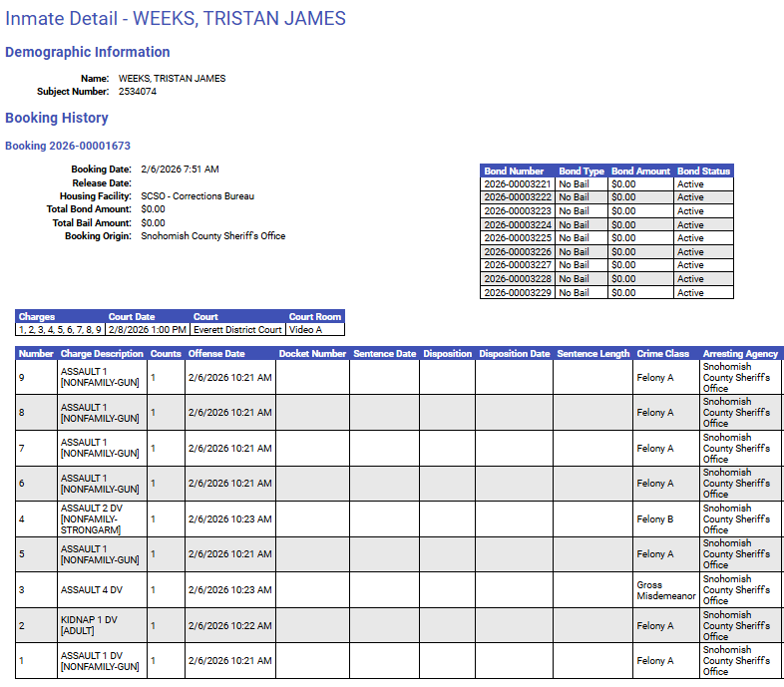
Task: Select bond number 2026-00003229
Action: [x=517, y=293]
